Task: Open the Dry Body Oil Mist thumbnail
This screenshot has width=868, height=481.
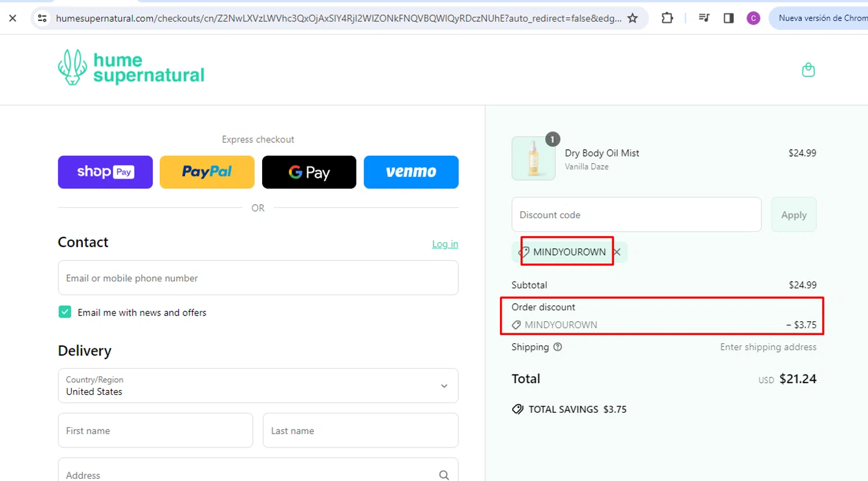Action: tap(534, 159)
